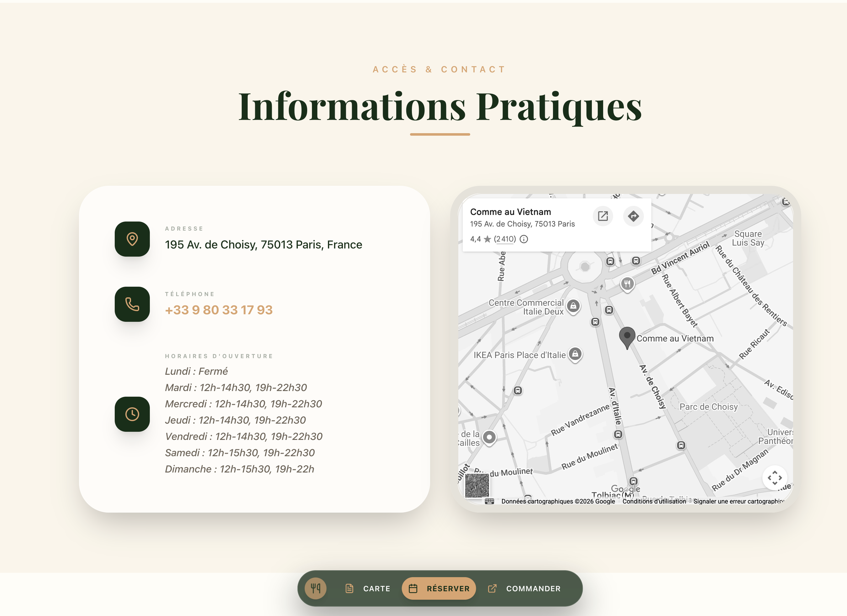Open the 2 410 reviews link
The height and width of the screenshot is (616, 847).
pos(505,239)
